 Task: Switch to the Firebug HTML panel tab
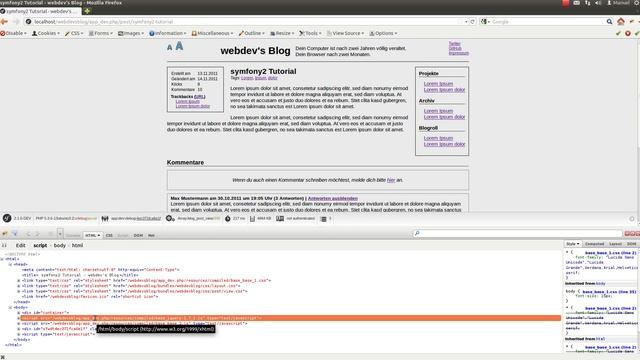93,235
